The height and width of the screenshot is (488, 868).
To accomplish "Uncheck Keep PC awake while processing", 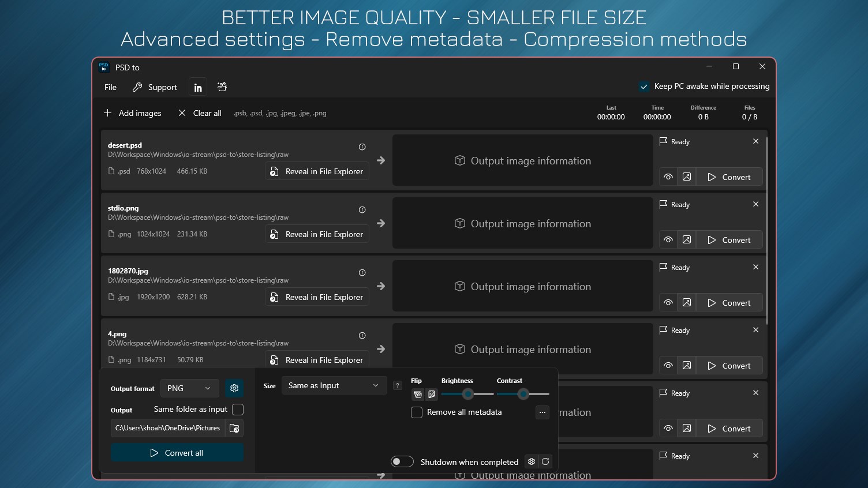I will 644,87.
